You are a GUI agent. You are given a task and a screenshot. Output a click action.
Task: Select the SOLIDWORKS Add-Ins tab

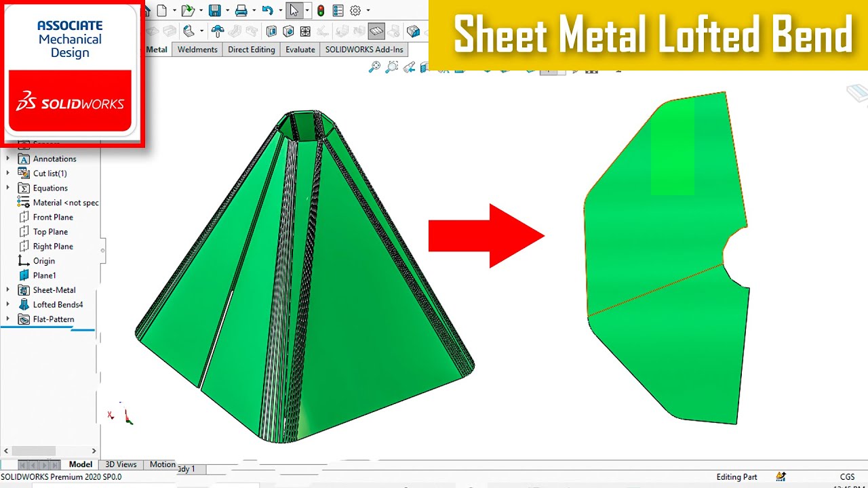pos(364,49)
